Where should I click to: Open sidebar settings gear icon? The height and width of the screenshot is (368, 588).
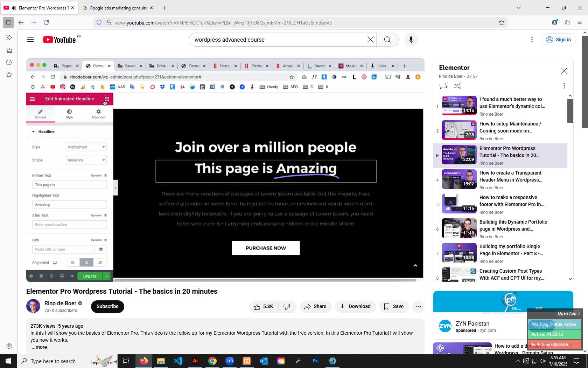(9, 346)
